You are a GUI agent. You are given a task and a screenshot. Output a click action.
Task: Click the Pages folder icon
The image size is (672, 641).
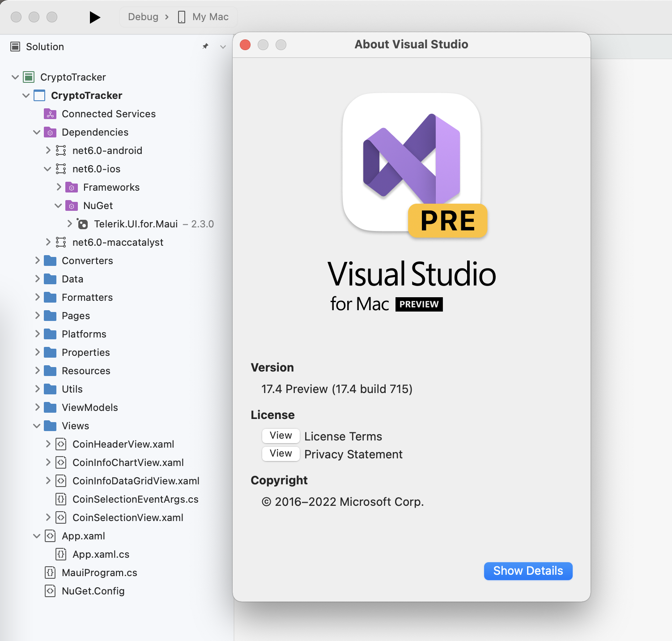pos(50,316)
